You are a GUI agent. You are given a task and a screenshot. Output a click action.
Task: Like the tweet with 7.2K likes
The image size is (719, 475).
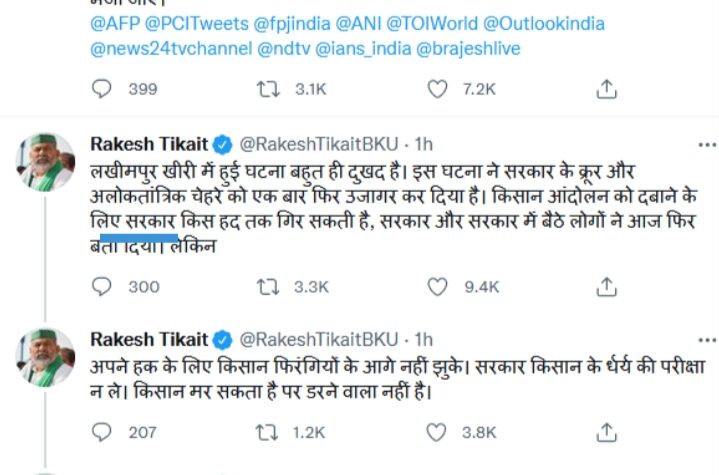pyautogui.click(x=437, y=89)
